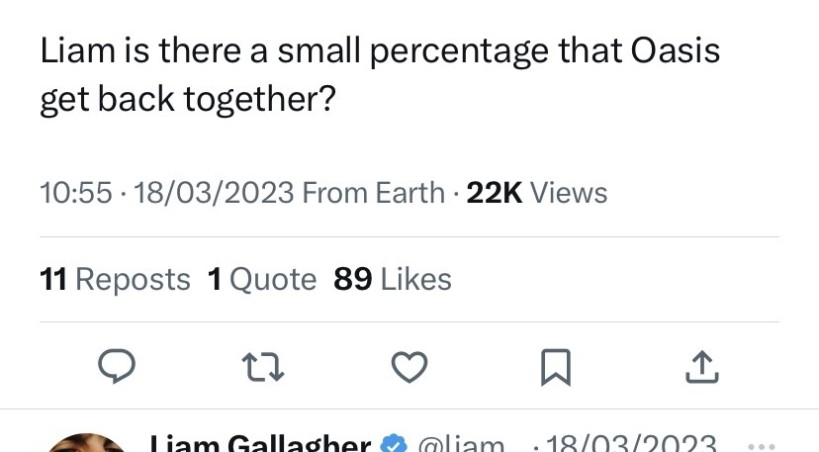The image size is (819, 452).
Task: Click the main tweet's 18/03/2023 date
Action: [213, 192]
